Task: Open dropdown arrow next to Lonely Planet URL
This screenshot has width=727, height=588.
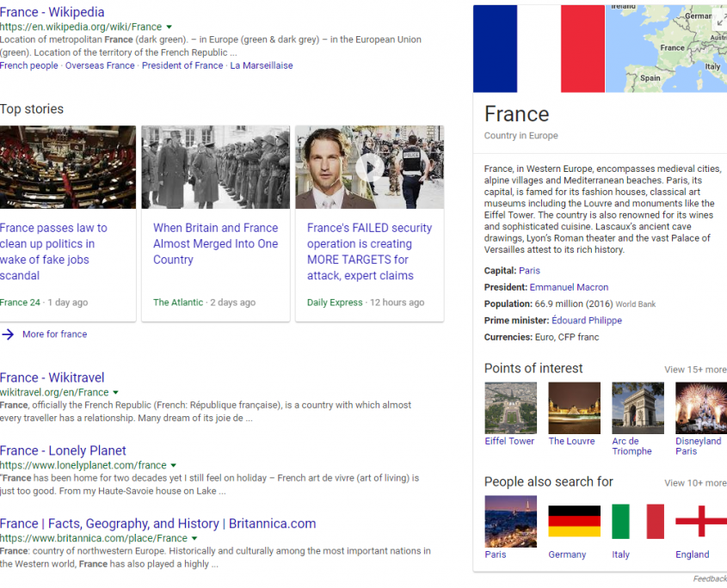Action: click(174, 466)
